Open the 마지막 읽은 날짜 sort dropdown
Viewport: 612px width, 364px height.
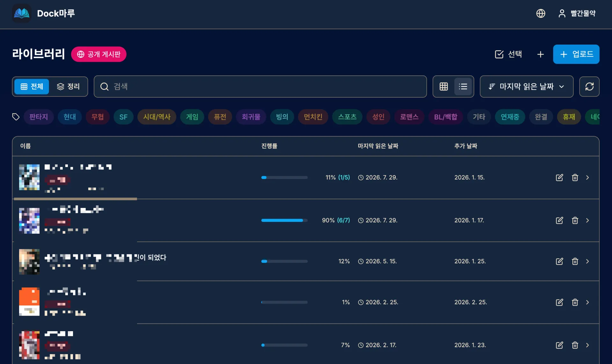pos(527,87)
